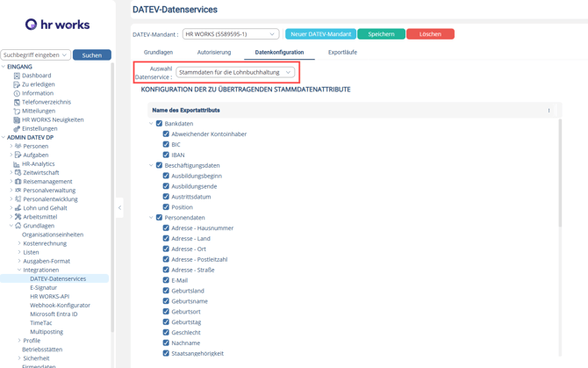Switch to the Grundlagen tab

[158, 53]
